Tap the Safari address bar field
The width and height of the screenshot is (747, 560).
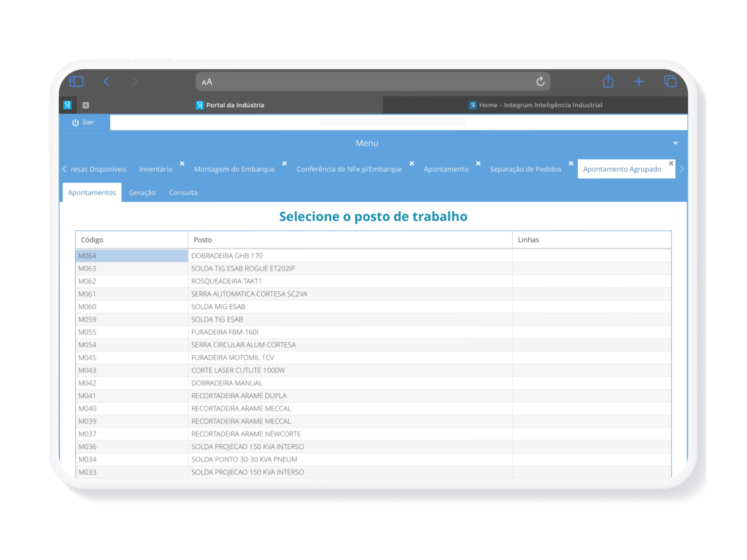click(372, 82)
